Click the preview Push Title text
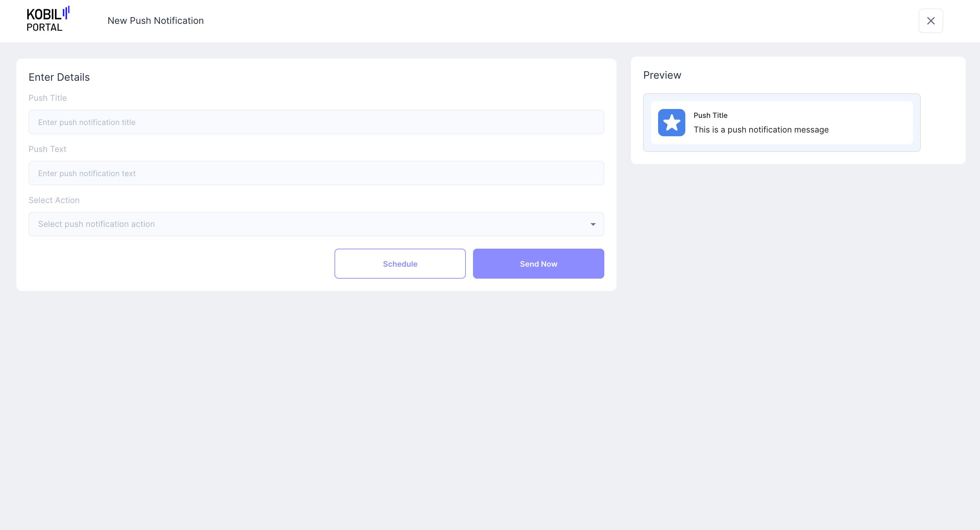The width and height of the screenshot is (980, 530). tap(710, 115)
